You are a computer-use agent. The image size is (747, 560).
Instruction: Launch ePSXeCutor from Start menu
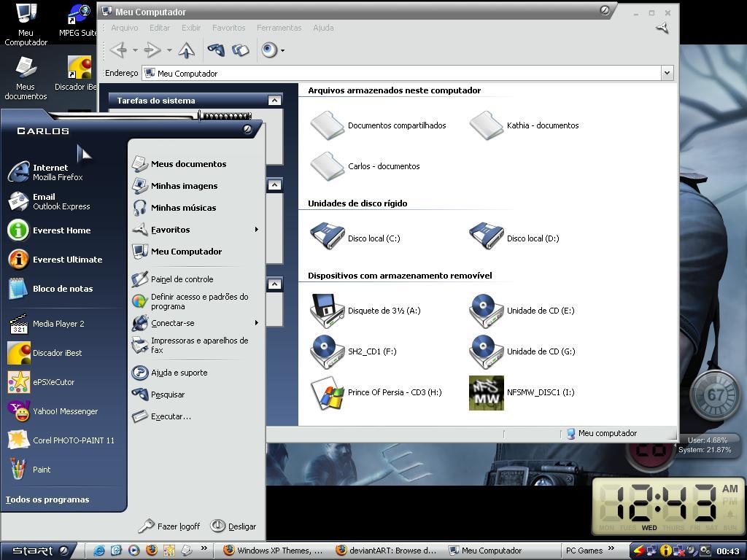(x=63, y=382)
